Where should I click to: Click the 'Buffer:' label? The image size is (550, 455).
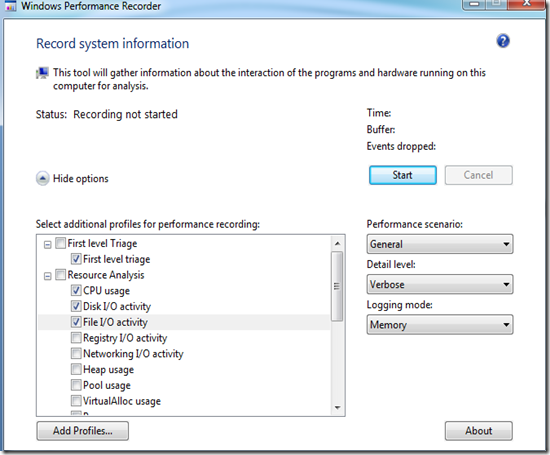pyautogui.click(x=381, y=129)
